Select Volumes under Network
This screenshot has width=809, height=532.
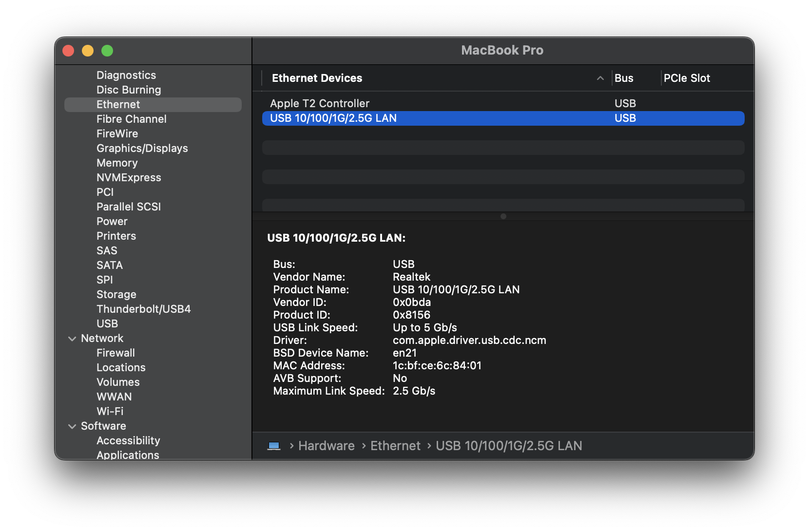118,382
